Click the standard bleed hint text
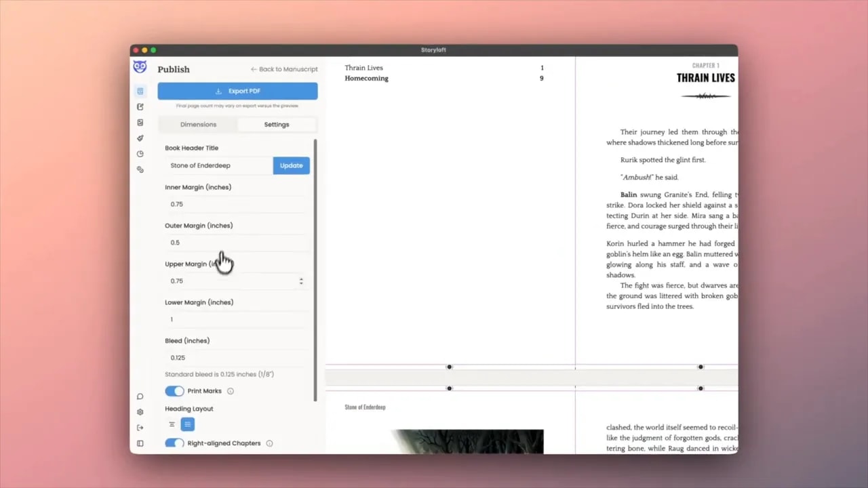868x488 pixels. tap(219, 374)
